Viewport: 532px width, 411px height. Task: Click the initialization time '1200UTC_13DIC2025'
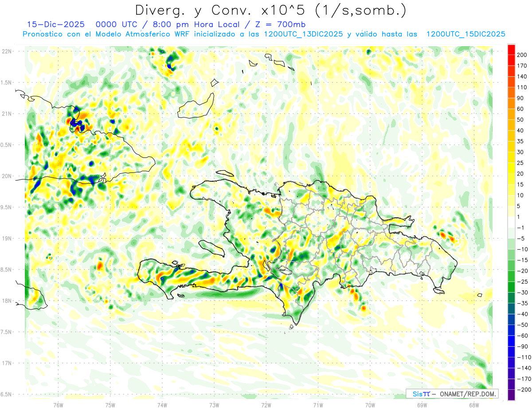tap(303, 34)
